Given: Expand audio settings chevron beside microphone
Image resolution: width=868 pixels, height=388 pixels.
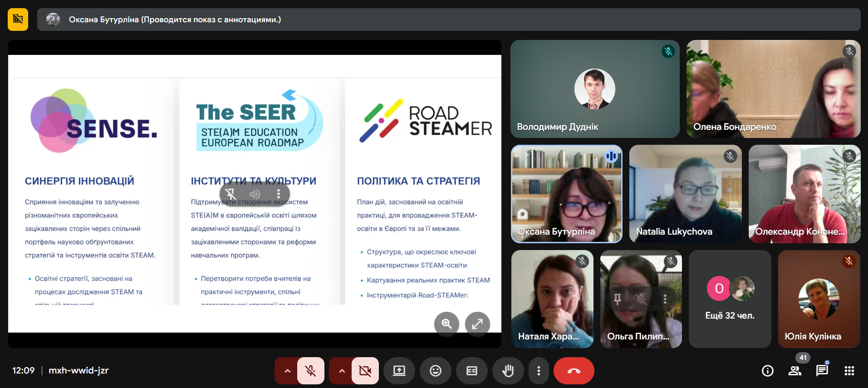Looking at the screenshot, I should coord(287,371).
